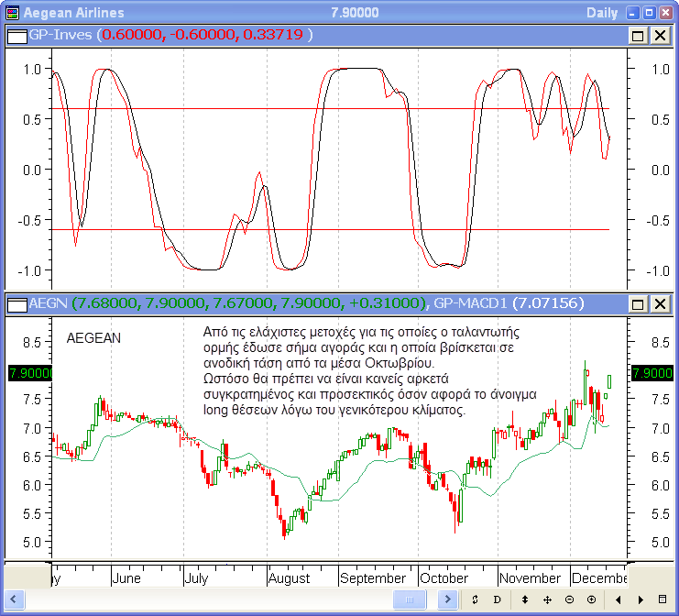Open the Aegean Airlines window system menu
The height and width of the screenshot is (616, 679).
(x=11, y=13)
